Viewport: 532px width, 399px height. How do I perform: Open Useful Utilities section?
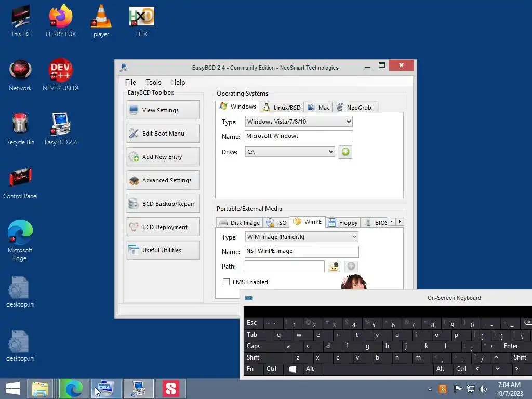point(163,250)
